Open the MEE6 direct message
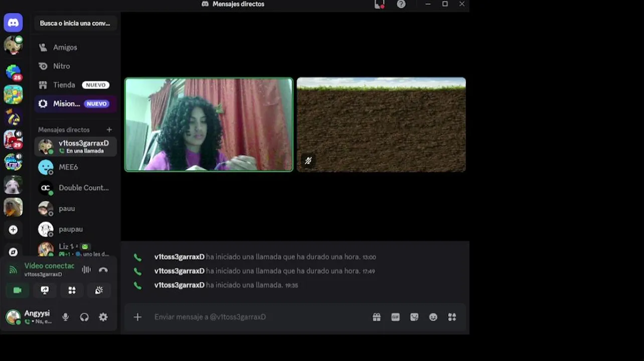 pyautogui.click(x=75, y=167)
